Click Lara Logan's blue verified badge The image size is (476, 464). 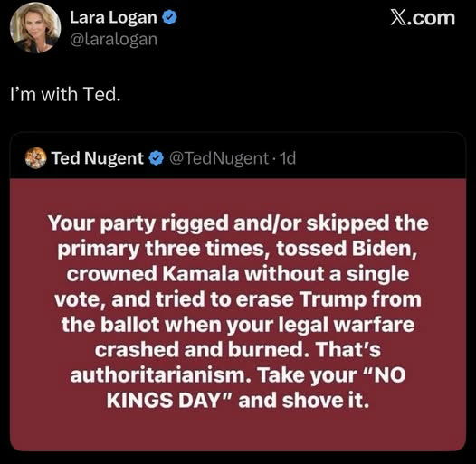coord(170,17)
